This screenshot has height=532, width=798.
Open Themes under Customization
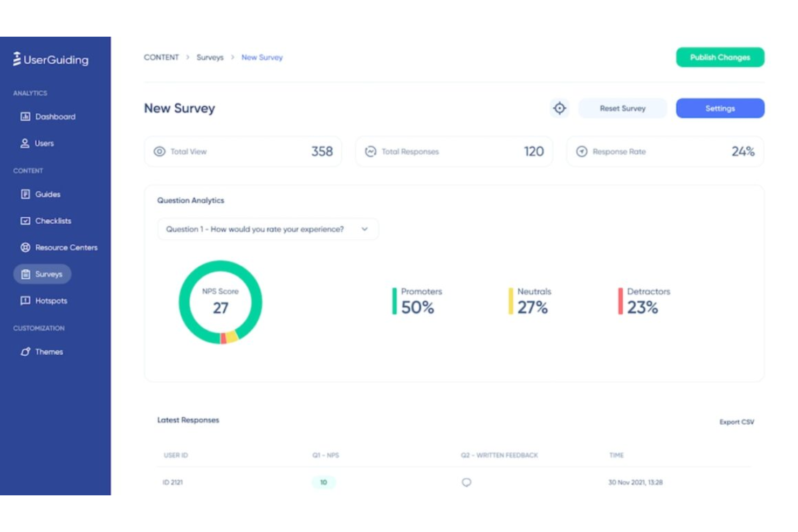point(42,351)
